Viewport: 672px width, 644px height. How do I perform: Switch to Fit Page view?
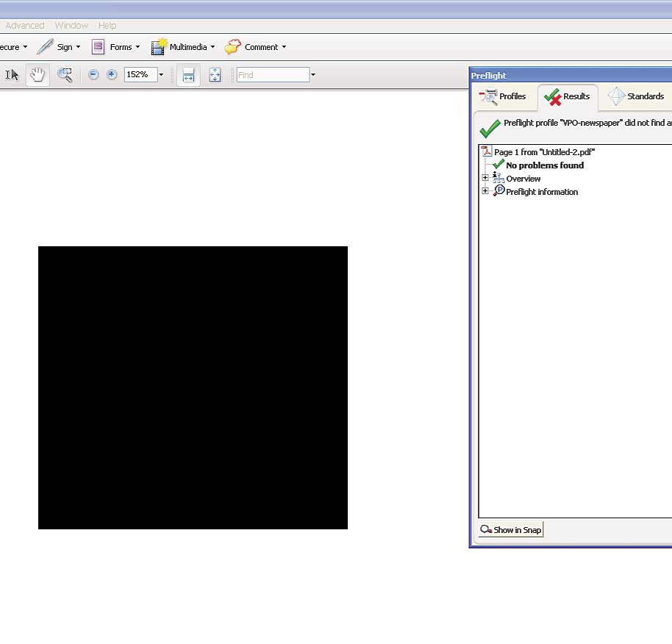point(215,75)
